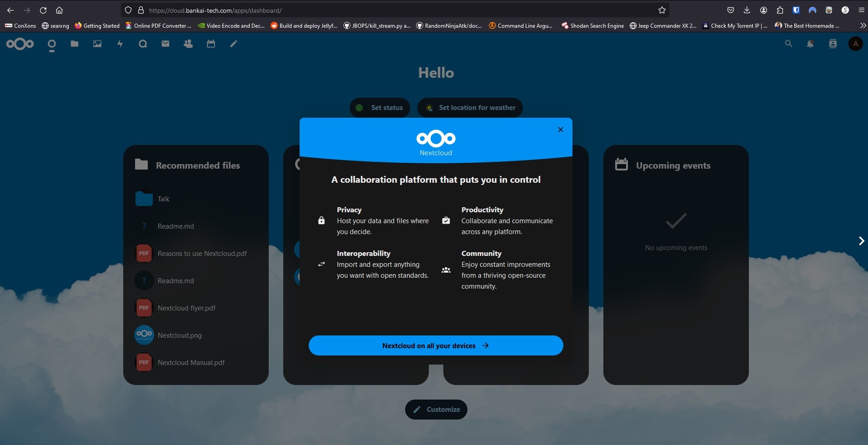Screen dimensions: 868x445
Task: Expand hidden bookmarks with the double chevron
Action: coord(863,26)
